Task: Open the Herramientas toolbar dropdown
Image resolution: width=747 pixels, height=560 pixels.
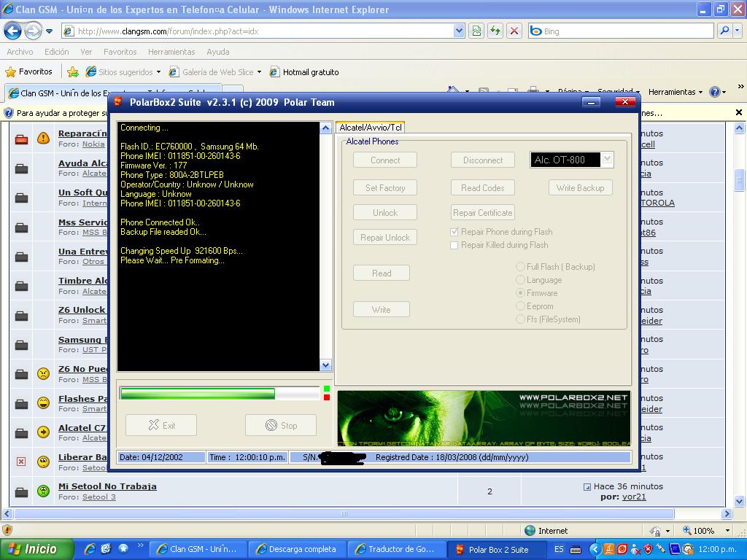Action: point(675,92)
